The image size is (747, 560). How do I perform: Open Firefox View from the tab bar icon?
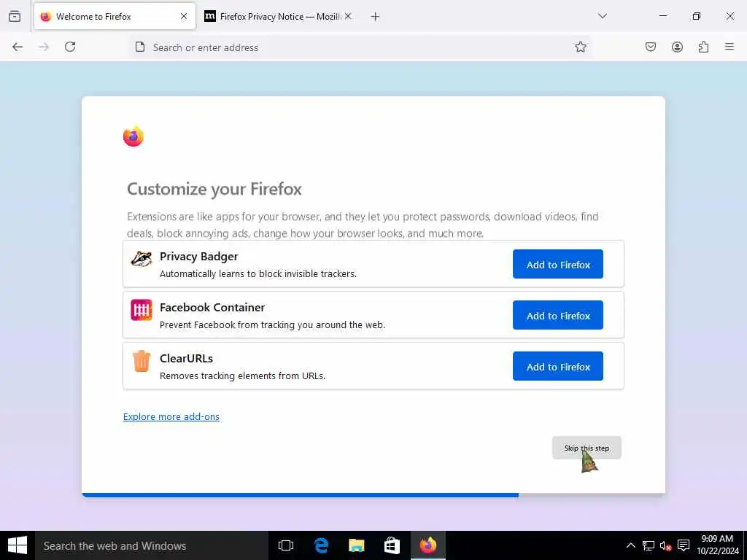(x=15, y=16)
